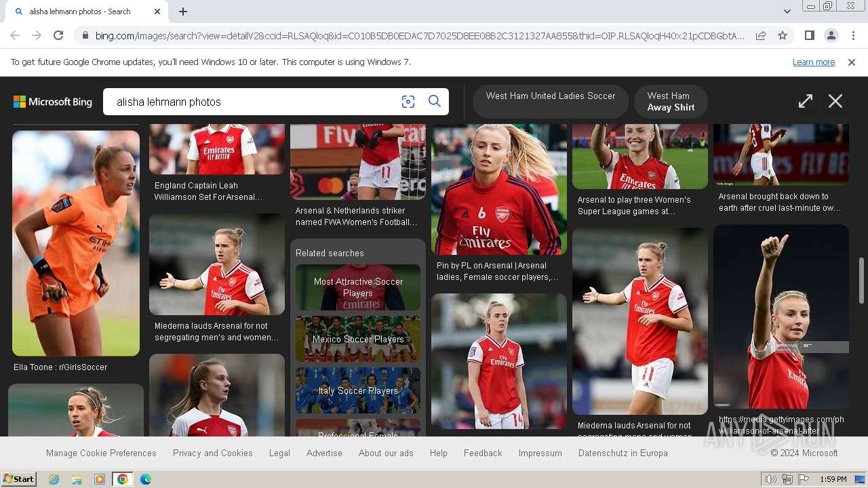Viewport: 868px width, 488px height.
Task: Open the Feedback footer link
Action: tap(483, 453)
